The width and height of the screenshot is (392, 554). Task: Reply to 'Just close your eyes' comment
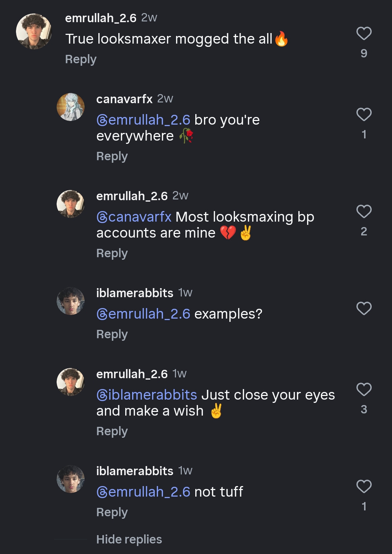click(112, 431)
